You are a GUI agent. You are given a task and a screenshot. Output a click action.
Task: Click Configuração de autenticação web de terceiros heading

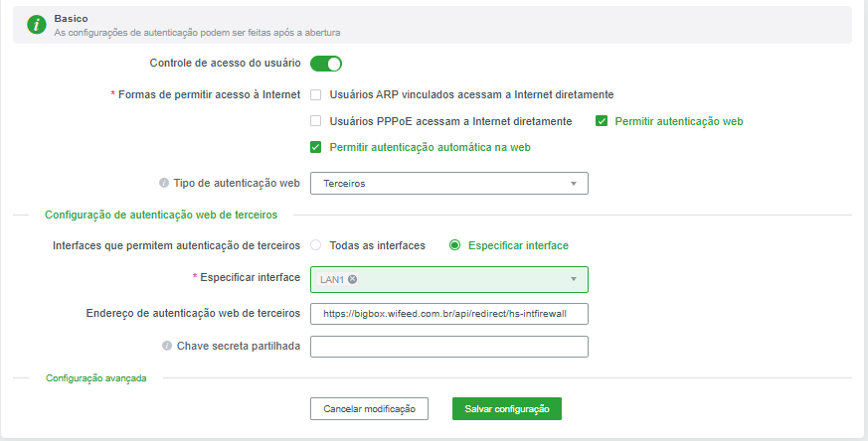coord(161,215)
